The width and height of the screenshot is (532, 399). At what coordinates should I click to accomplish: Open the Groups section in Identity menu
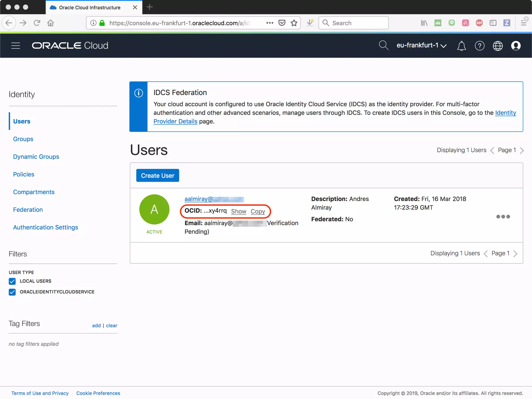click(23, 139)
